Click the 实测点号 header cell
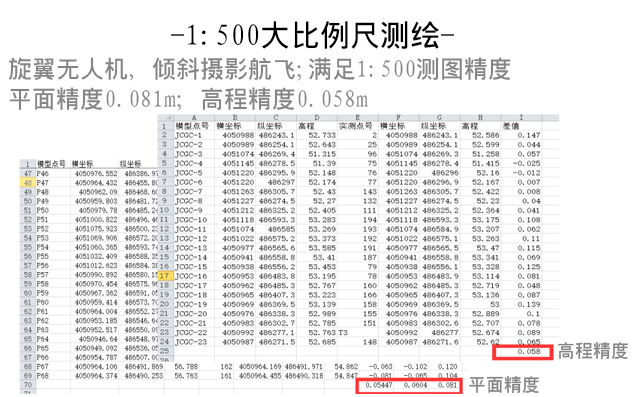Viewport: 633px width, 397px height. [x=357, y=126]
